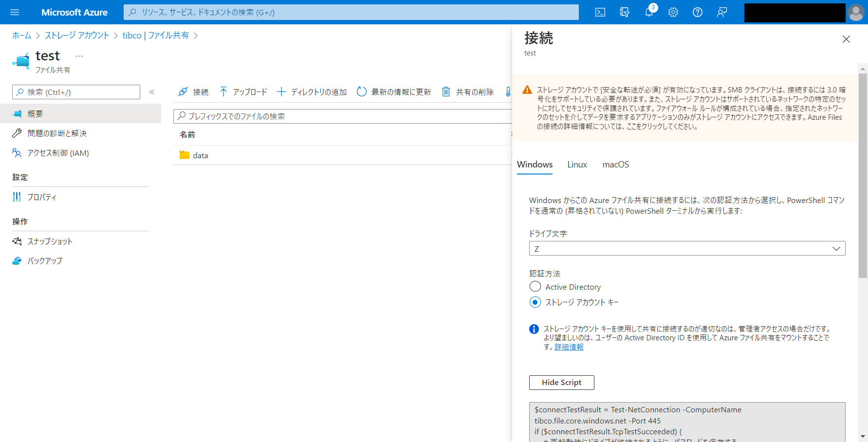Switch to the Windows tab

(535, 165)
